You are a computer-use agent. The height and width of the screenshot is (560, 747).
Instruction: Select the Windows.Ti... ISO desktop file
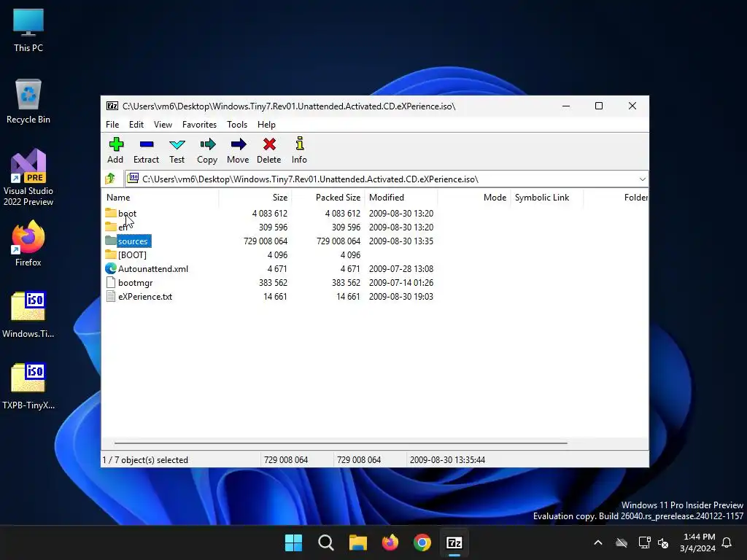28,315
